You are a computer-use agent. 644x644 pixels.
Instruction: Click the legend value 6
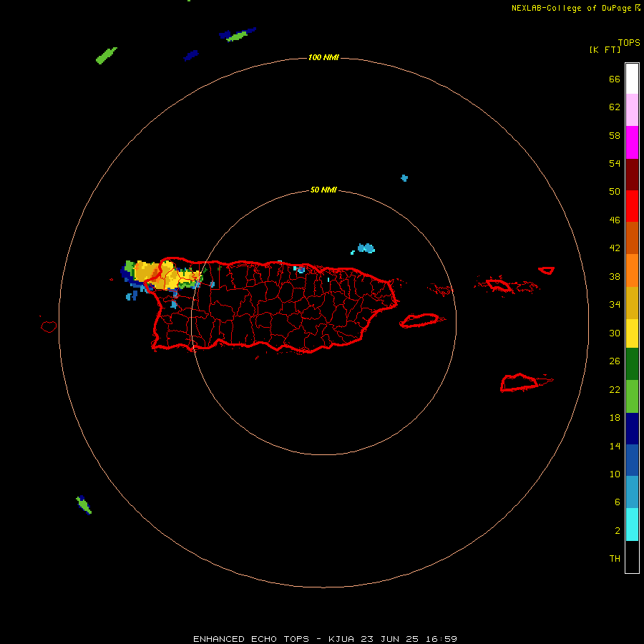pos(617,502)
